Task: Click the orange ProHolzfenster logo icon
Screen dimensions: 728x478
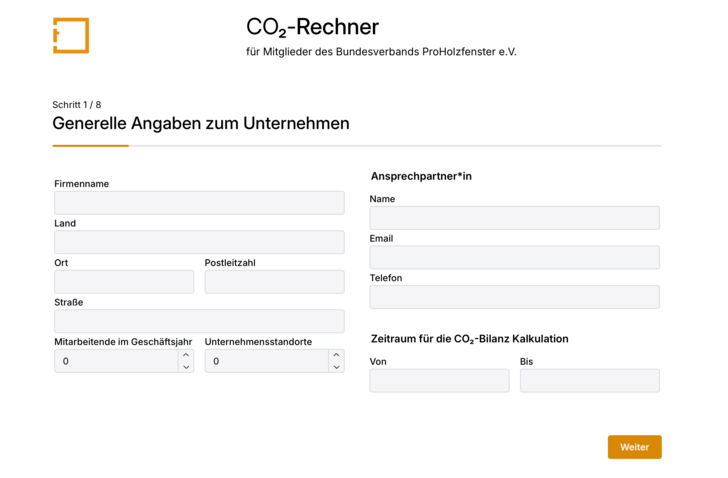Action: coord(71,35)
